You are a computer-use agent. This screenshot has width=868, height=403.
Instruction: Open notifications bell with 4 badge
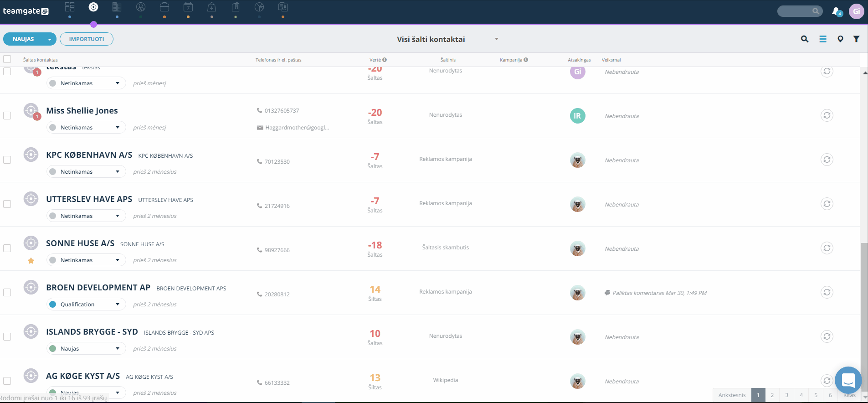click(x=837, y=11)
